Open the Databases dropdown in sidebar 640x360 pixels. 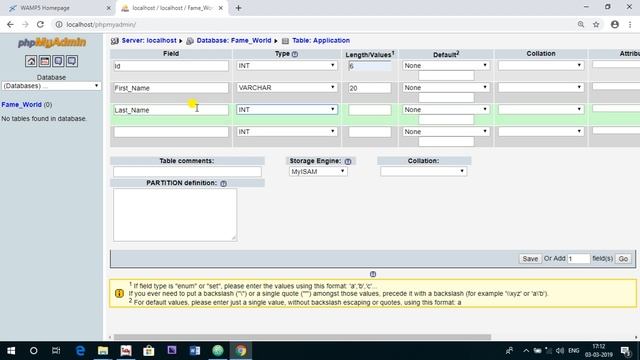click(51, 86)
